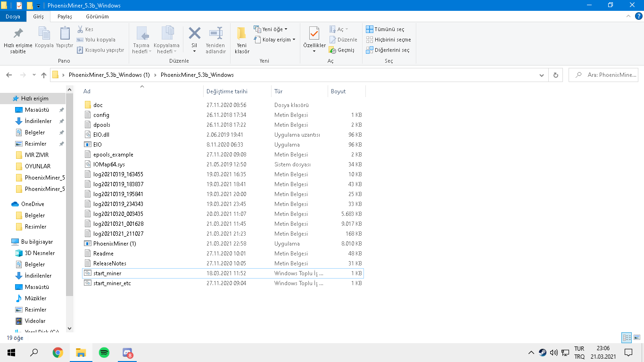Image resolution: width=644 pixels, height=362 pixels.
Task: Invert selection with Diğerlerini seç
Action: [x=388, y=50]
